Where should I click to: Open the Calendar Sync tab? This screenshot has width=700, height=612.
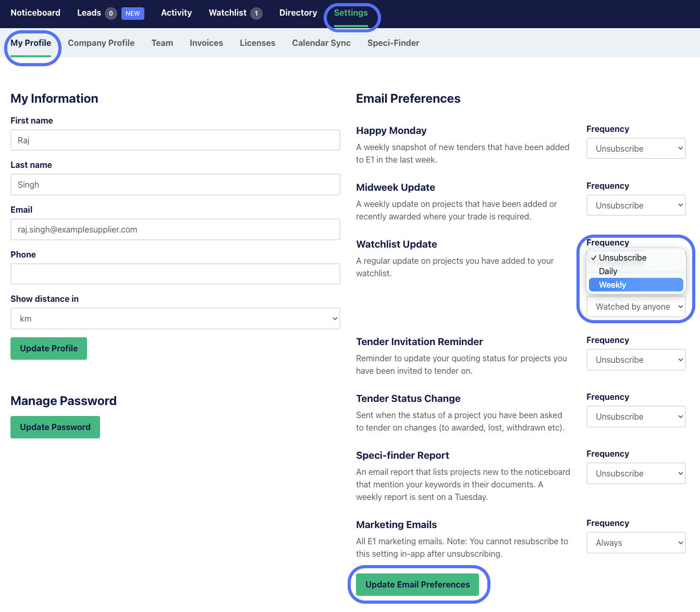pos(321,43)
